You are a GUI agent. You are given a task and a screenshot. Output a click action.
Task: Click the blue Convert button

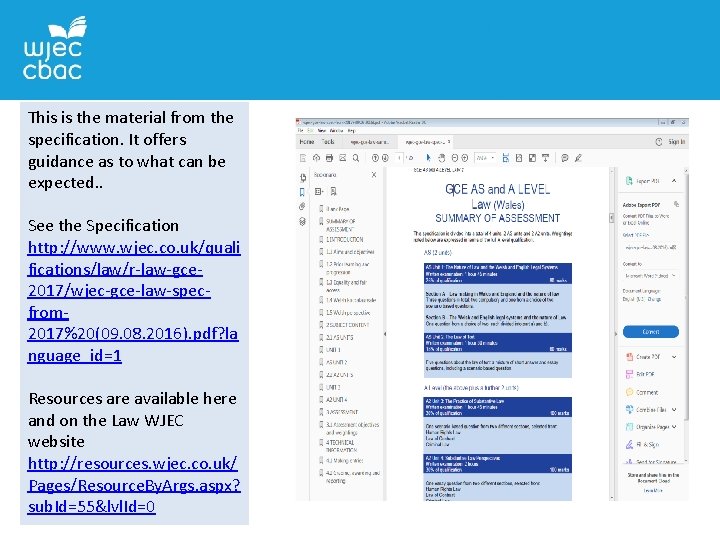click(651, 332)
